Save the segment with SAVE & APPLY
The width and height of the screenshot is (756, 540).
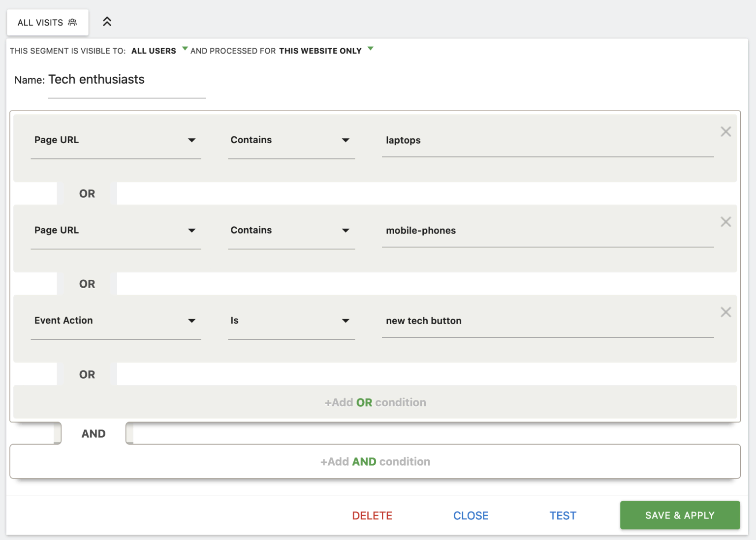(680, 515)
